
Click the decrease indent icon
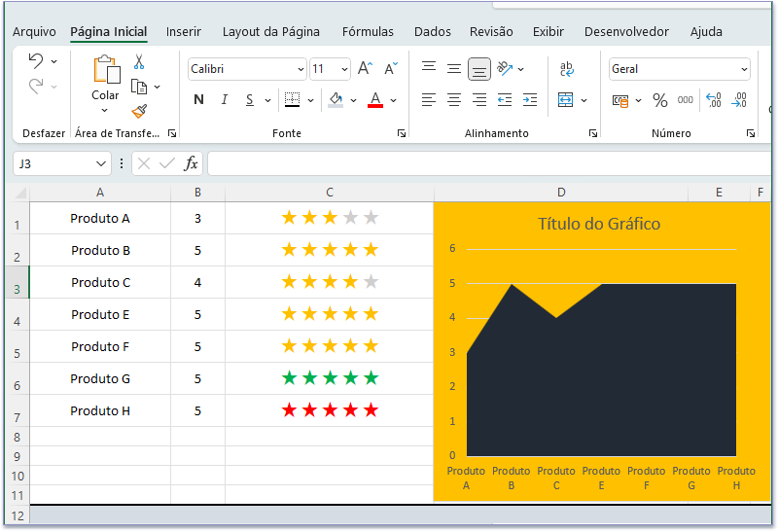(505, 100)
